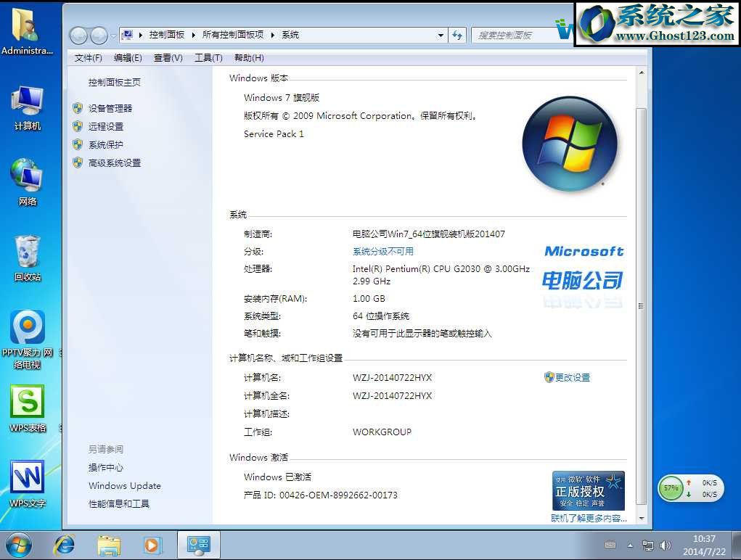Click the volume speaker tray icon
Viewport: 741px width, 560px height.
point(666,545)
